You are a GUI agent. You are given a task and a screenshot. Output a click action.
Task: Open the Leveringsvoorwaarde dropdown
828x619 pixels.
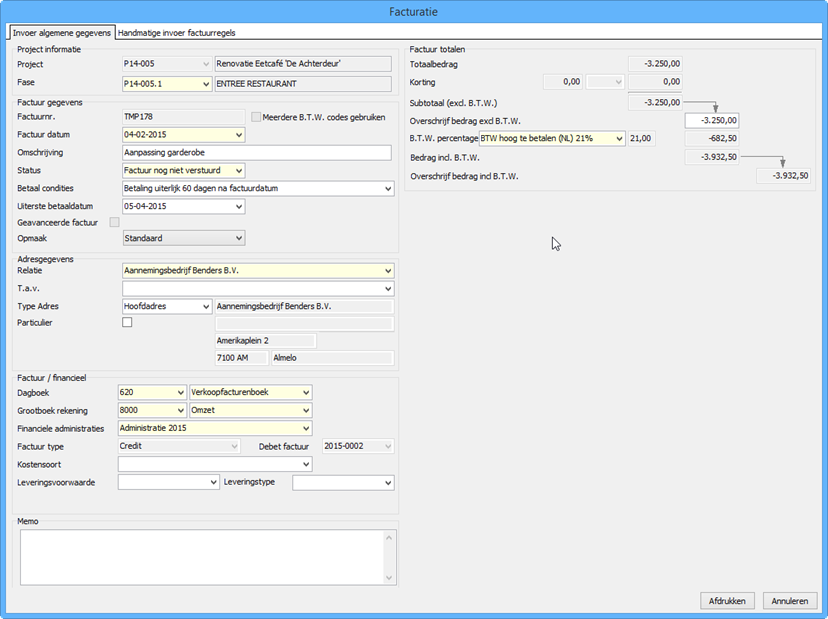pos(213,482)
